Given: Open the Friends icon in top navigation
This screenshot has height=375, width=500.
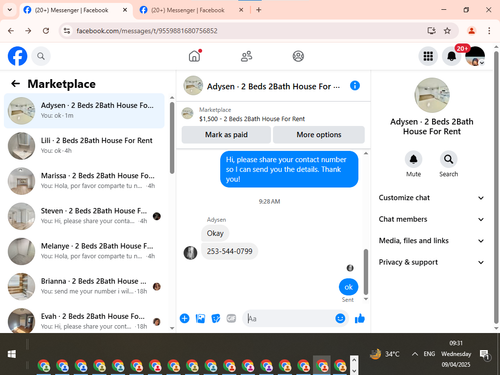Looking at the screenshot, I should [246, 56].
